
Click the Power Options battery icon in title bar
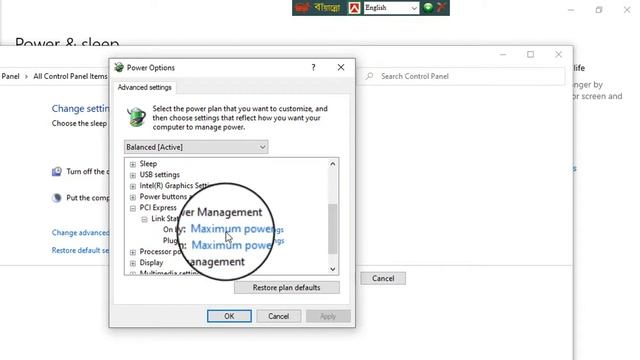click(119, 67)
